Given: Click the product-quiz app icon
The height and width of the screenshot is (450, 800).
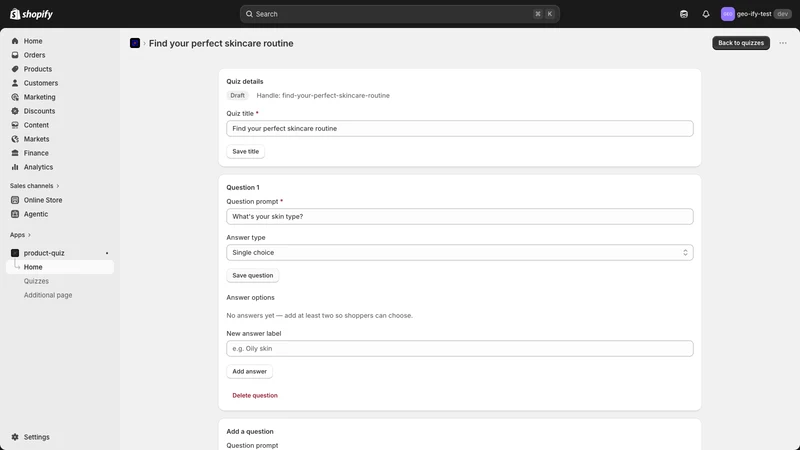Looking at the screenshot, I should 15,253.
